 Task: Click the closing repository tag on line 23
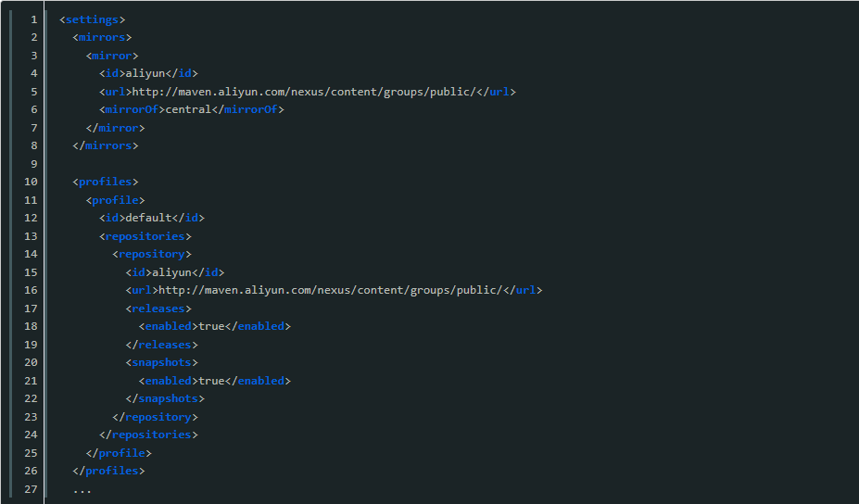pos(155,417)
